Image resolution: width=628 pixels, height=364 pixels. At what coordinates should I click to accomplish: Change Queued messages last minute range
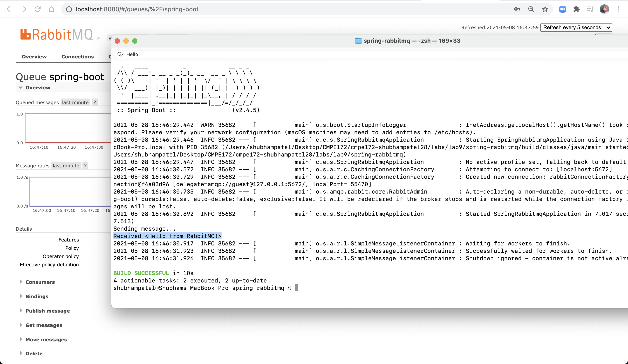pos(75,102)
